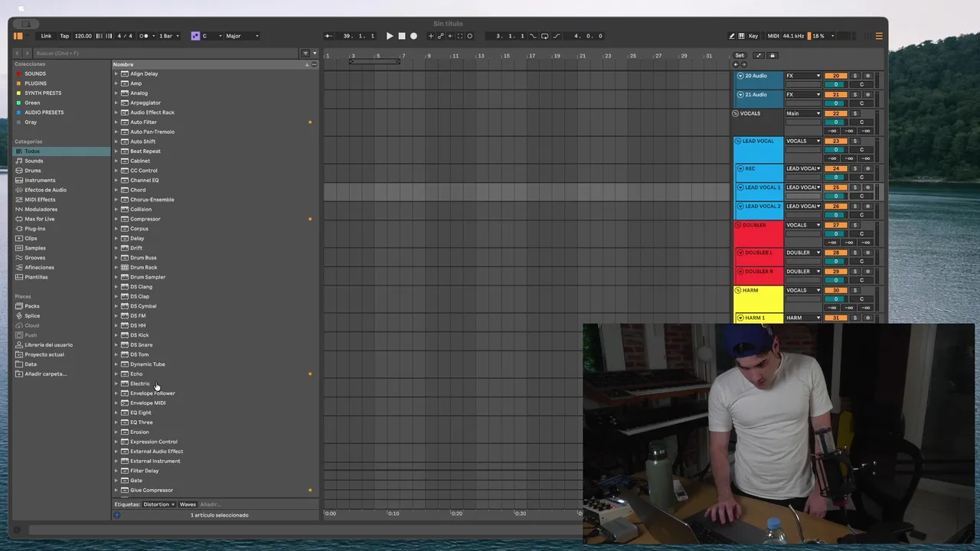Expand the EQ Eight device entry
The image size is (980, 551).
pyautogui.click(x=116, y=412)
